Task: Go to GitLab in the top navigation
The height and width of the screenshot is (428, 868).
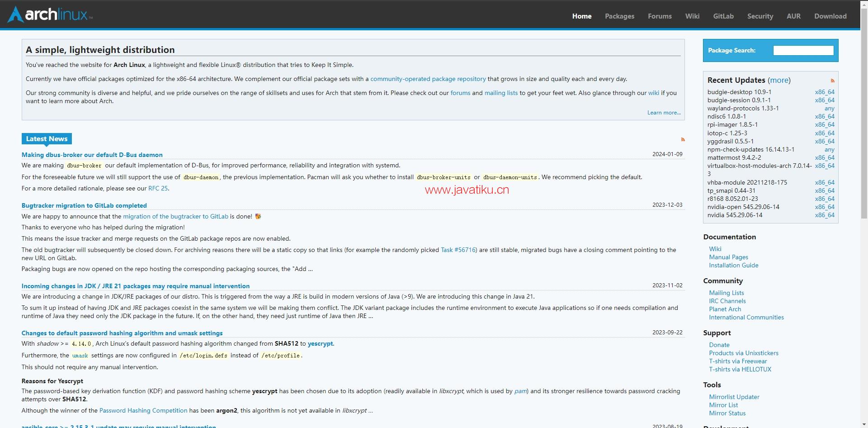Action: [723, 16]
